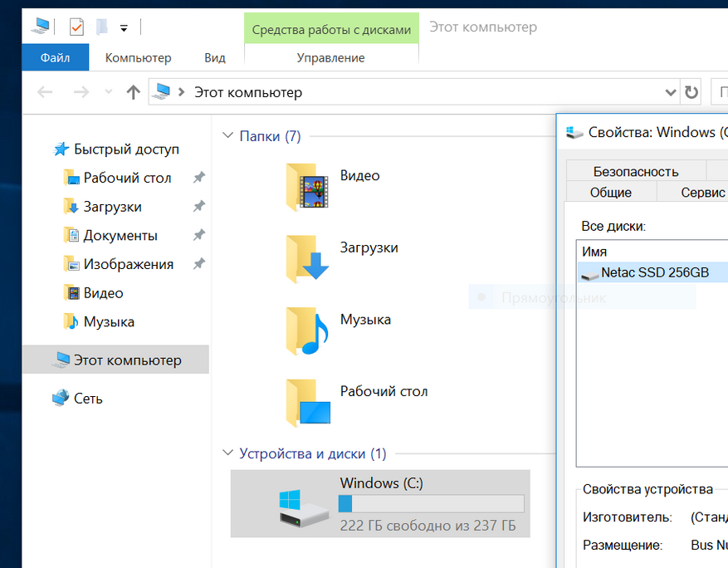Open the Безопасность tab in properties dialog
The image size is (728, 568).
coord(635,171)
